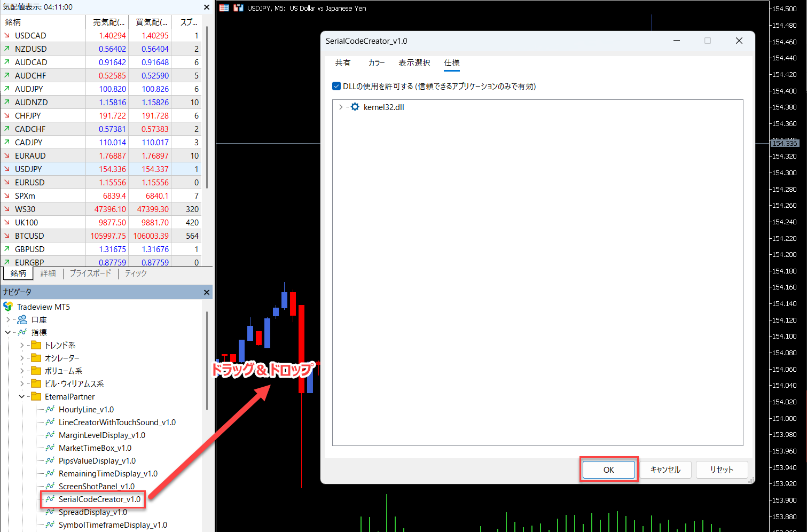Click the EternalPartner folder icon
Image resolution: width=807 pixels, height=532 pixels.
(x=36, y=396)
